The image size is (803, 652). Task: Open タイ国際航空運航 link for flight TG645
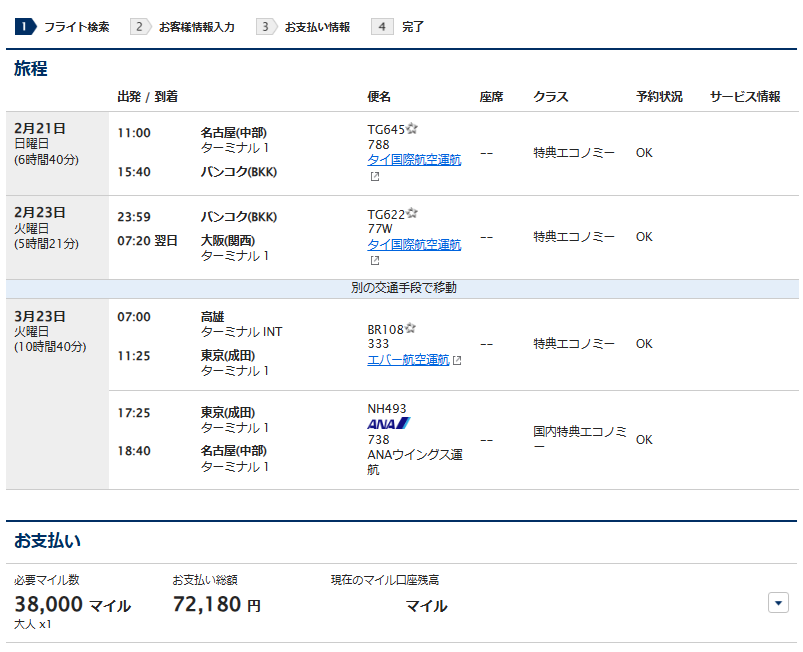click(x=414, y=160)
